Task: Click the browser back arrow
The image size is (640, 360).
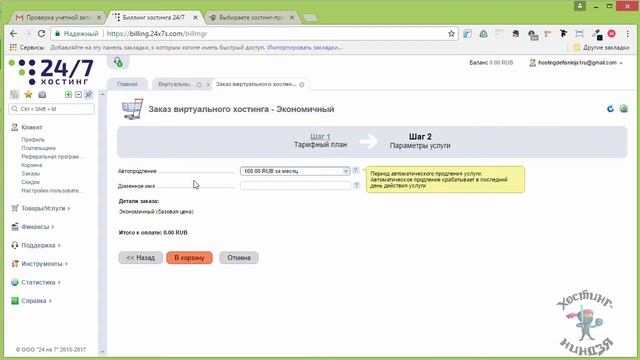Action: (14, 34)
